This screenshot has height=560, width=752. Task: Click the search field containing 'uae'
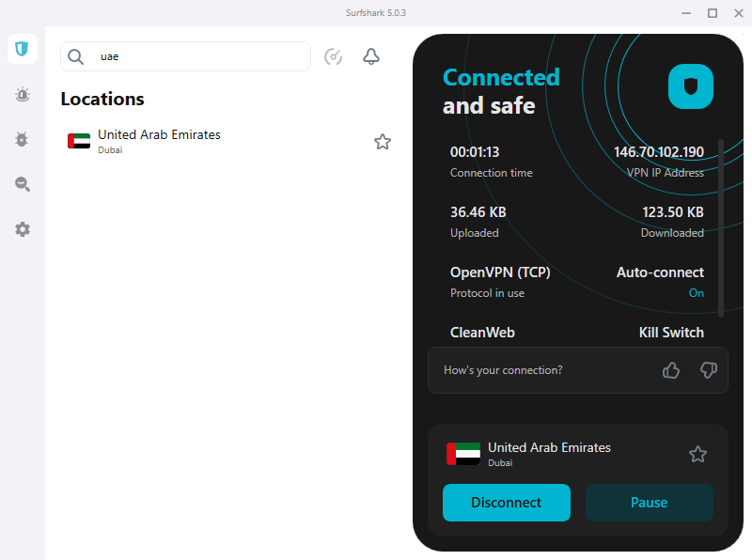point(185,56)
